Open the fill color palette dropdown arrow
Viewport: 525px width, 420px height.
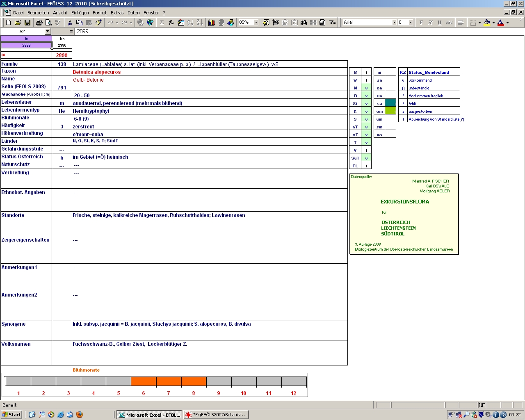493,23
